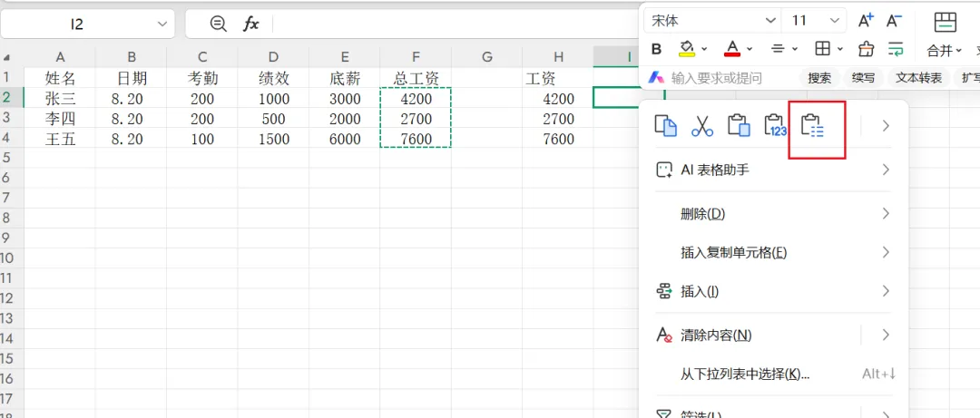This screenshot has height=418, width=980.
Task: Select cell 100 in 考勤 column
Action: (x=202, y=139)
